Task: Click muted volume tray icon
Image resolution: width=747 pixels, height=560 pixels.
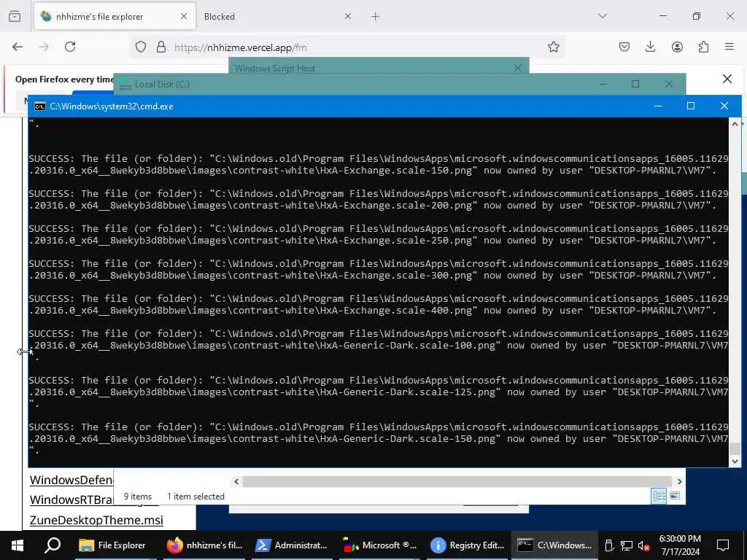Action: pos(643,545)
